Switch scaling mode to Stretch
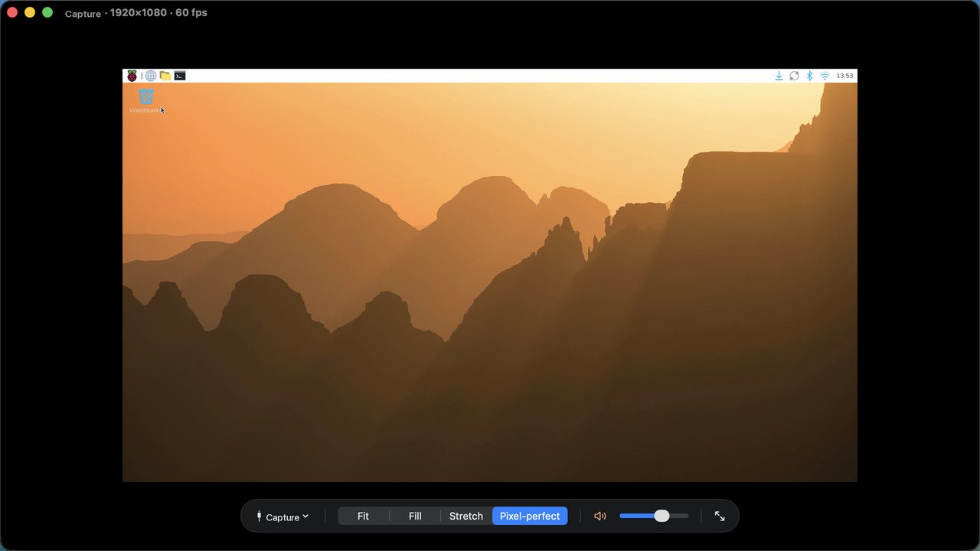This screenshot has width=980, height=551. point(466,516)
